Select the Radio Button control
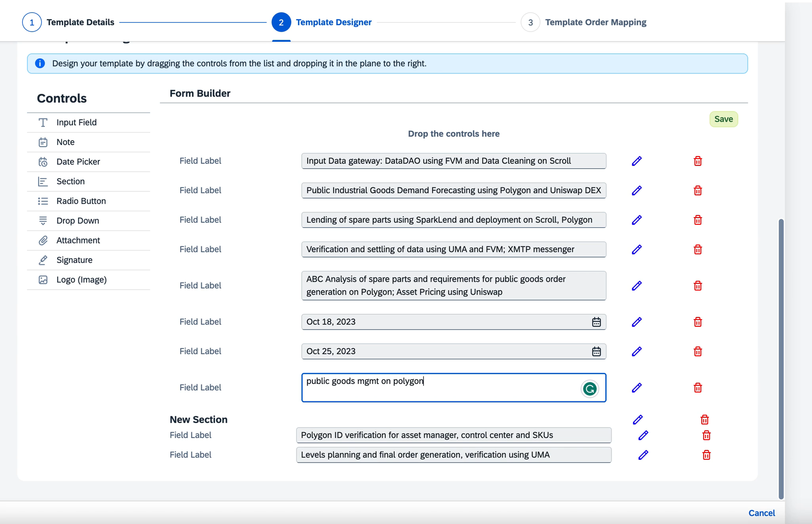 88,201
